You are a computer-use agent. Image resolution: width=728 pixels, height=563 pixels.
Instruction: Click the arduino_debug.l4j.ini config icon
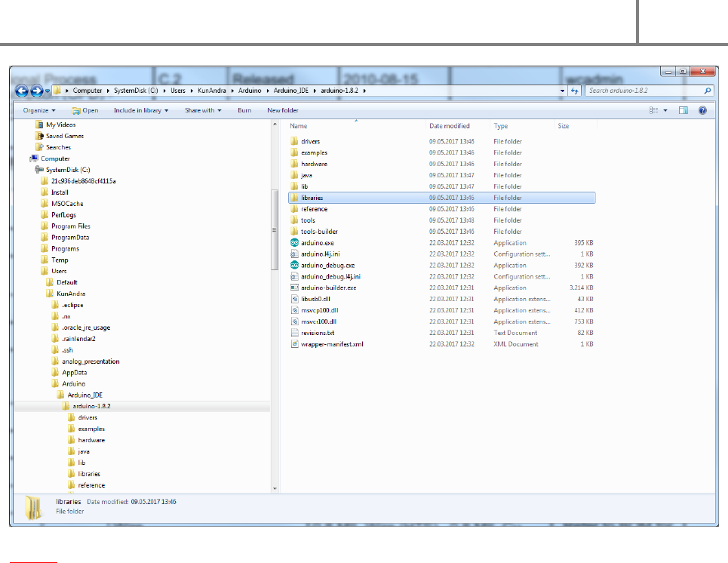click(x=294, y=276)
